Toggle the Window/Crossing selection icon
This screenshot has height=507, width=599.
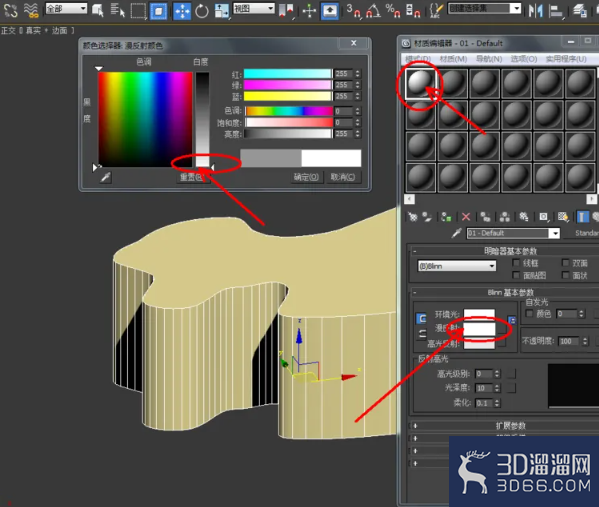coord(158,10)
